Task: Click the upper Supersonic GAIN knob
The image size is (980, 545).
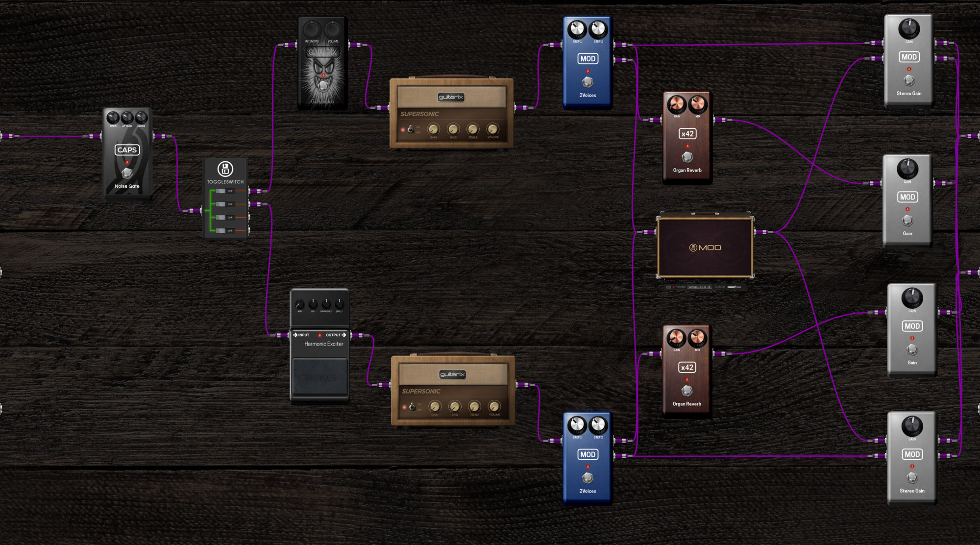Action: 433,129
